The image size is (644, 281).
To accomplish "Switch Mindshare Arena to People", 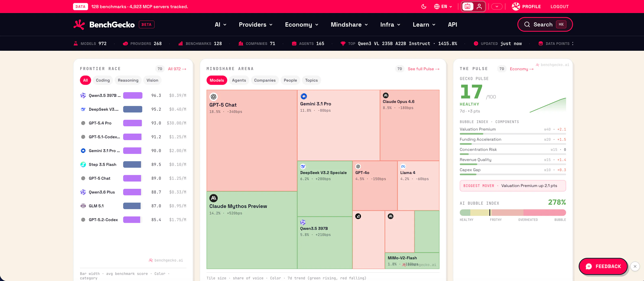I will click(x=290, y=80).
